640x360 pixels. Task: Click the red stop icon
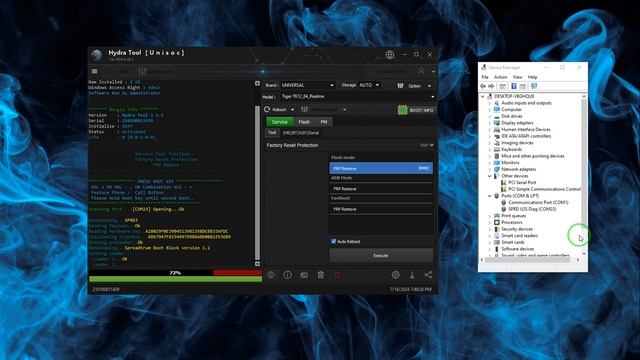pyautogui.click(x=337, y=275)
